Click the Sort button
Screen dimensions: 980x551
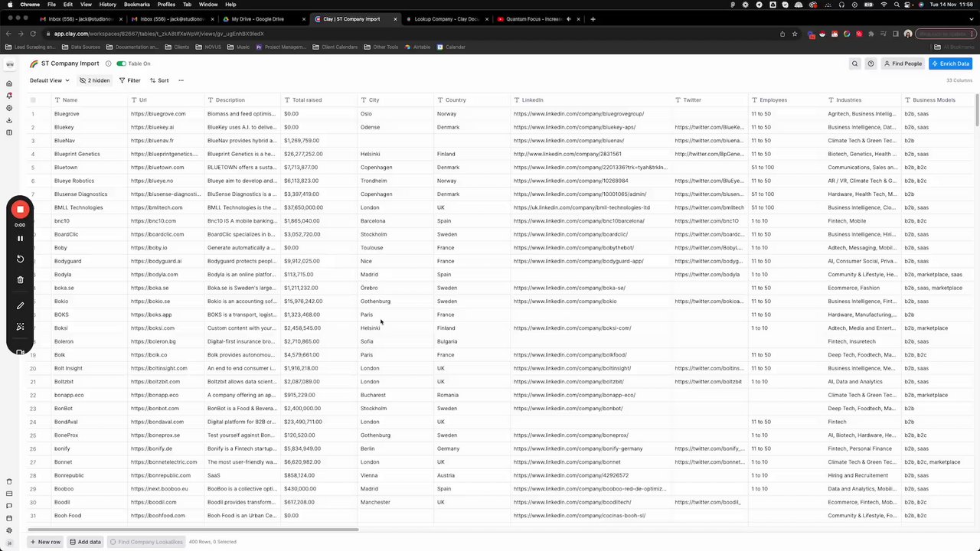158,80
